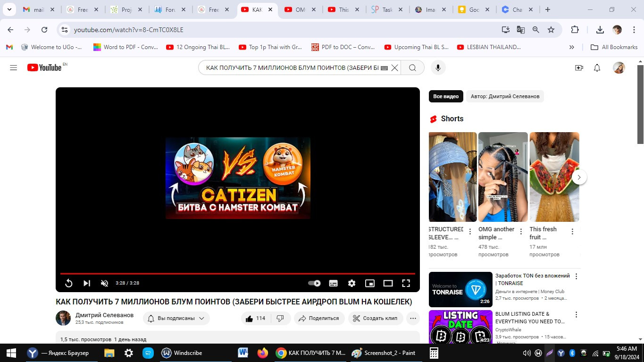Screen dimensions: 644x362
Task: Open the channel avatar of Дмитрий Селеванов
Action: click(x=63, y=318)
